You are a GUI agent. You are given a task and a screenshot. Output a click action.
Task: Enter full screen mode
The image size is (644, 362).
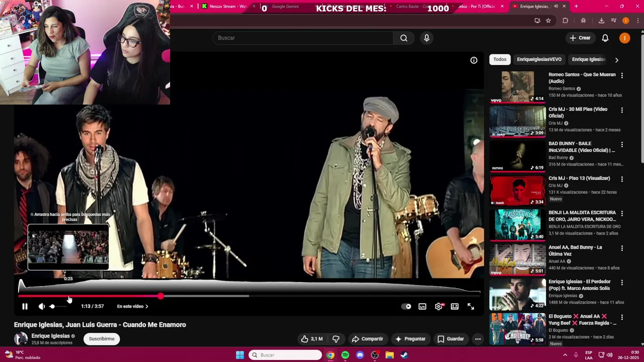471,306
